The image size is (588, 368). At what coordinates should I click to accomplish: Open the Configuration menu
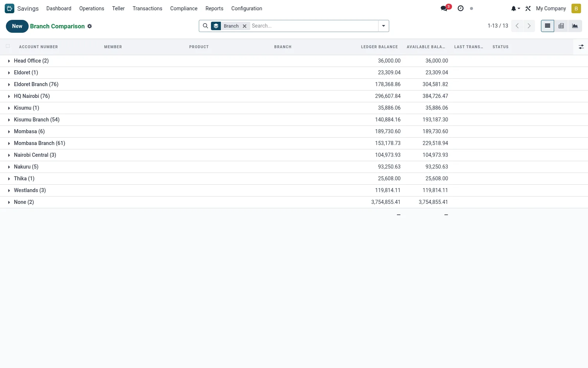(247, 8)
